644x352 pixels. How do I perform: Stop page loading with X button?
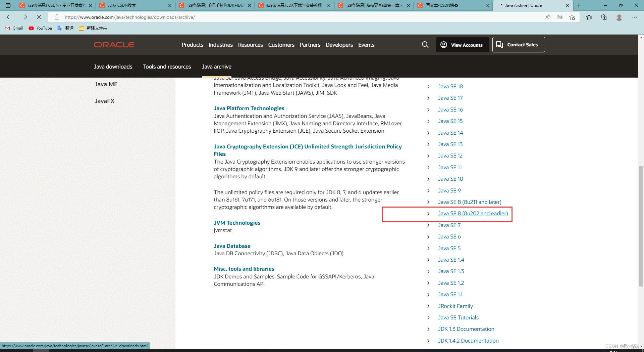click(x=39, y=17)
